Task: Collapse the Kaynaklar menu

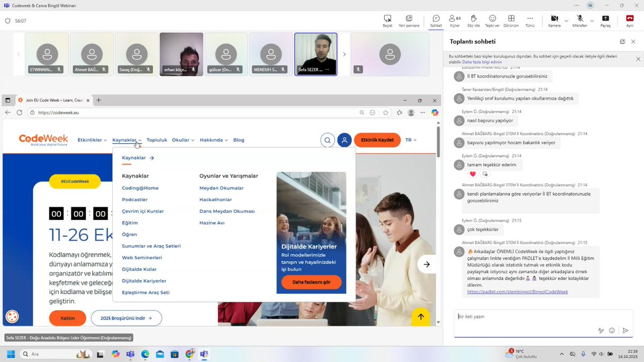Action: 127,140
